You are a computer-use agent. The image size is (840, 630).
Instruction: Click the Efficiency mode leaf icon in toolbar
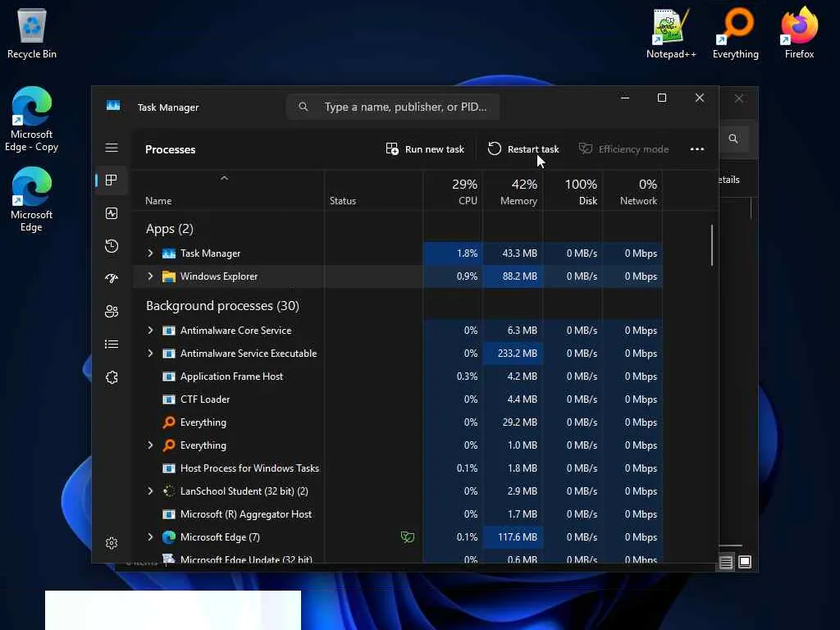pos(586,148)
